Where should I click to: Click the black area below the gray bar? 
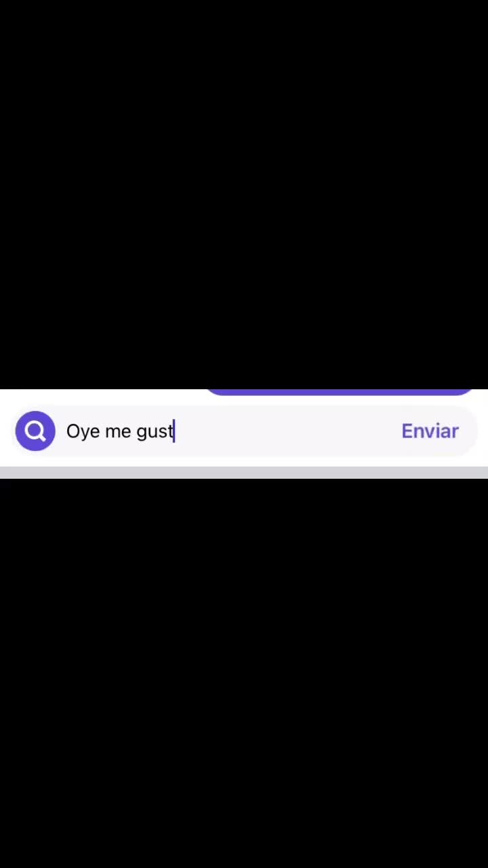click(x=244, y=673)
